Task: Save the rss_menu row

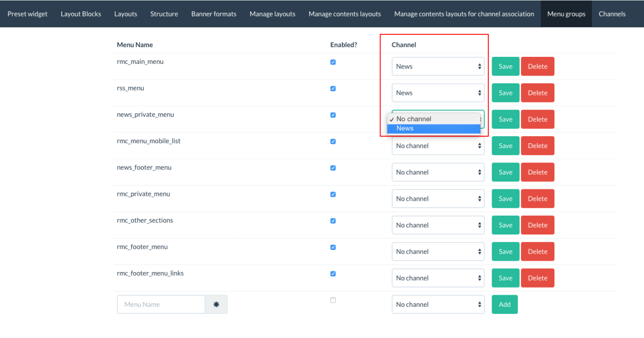Action: point(505,93)
